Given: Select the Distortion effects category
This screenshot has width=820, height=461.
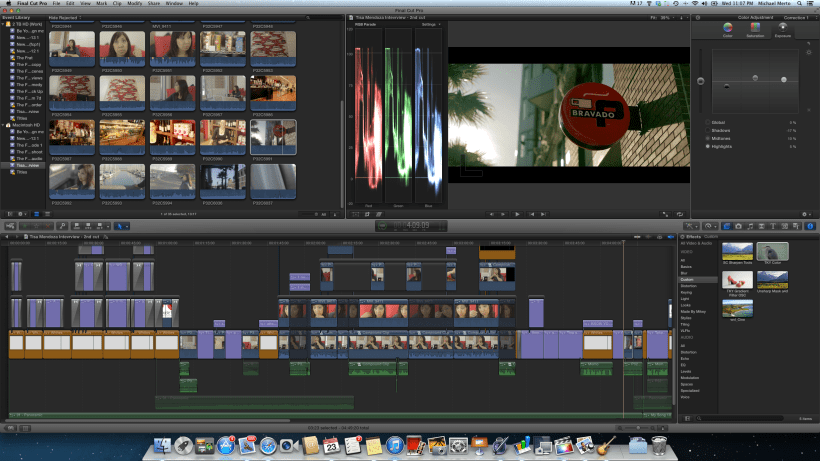Looking at the screenshot, I should [x=688, y=285].
